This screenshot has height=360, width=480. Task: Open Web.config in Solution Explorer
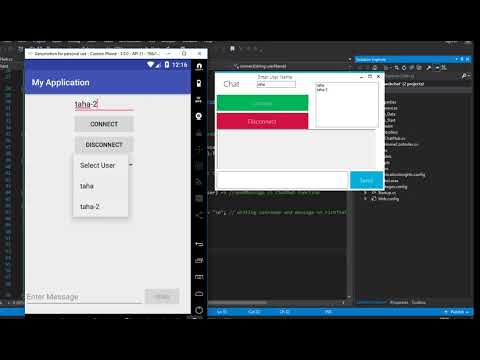pos(388,199)
